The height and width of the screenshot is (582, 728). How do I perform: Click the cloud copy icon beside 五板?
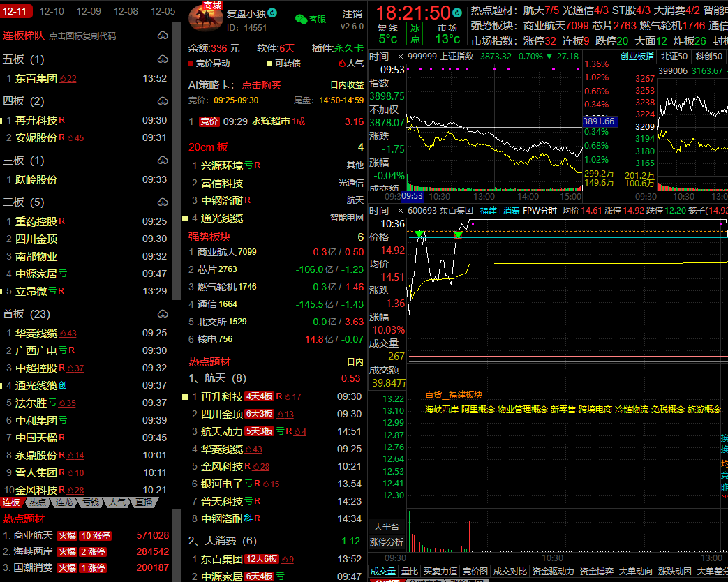(x=163, y=59)
